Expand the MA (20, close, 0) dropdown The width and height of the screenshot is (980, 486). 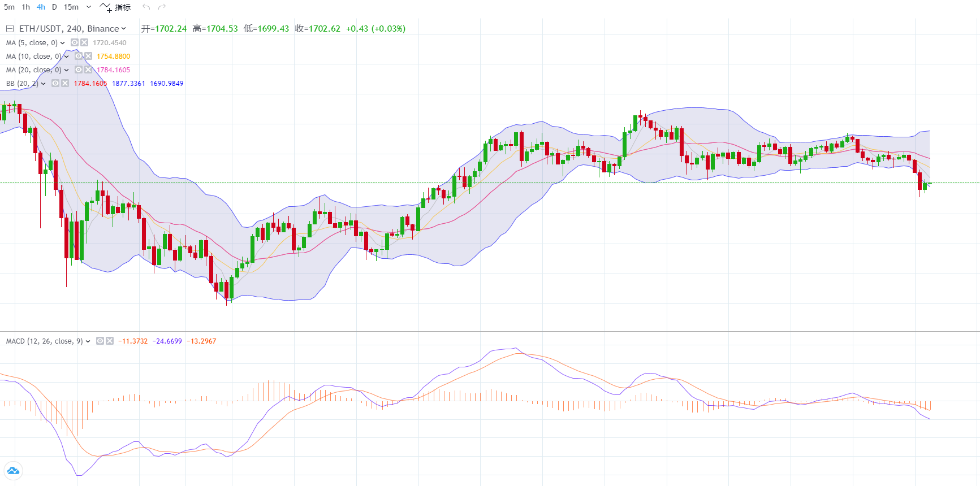[x=66, y=70]
